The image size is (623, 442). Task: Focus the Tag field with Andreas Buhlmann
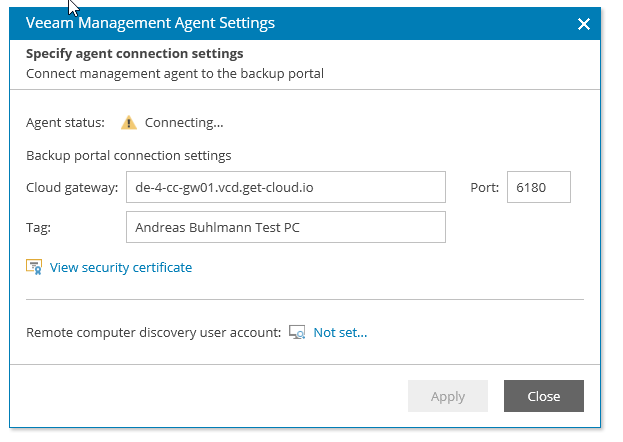click(x=286, y=227)
